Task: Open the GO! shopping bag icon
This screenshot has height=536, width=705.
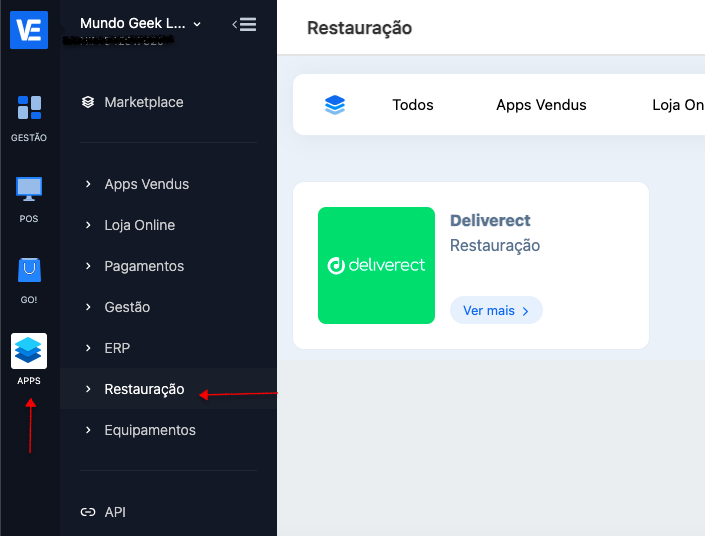Action: [x=29, y=270]
